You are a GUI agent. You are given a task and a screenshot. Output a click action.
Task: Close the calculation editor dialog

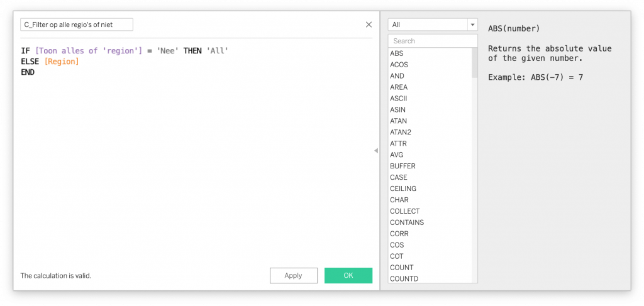click(369, 25)
